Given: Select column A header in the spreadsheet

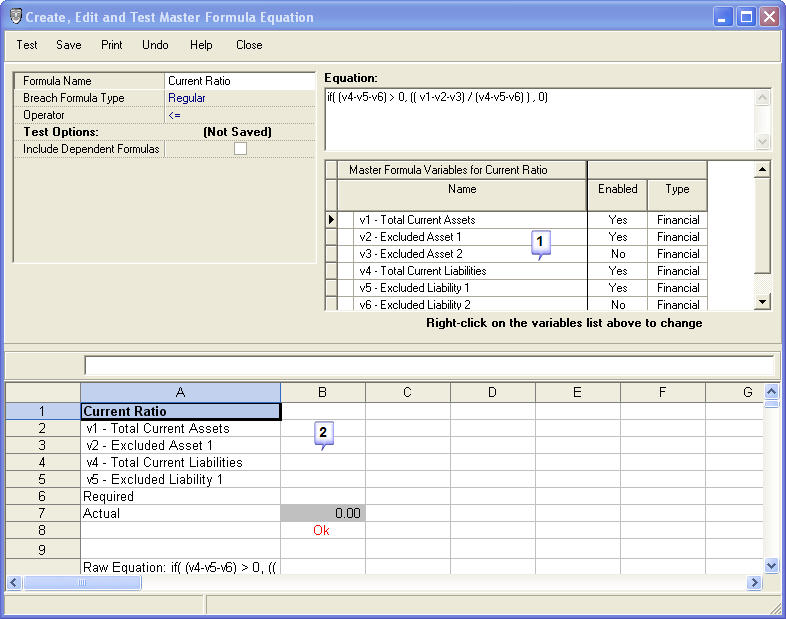Looking at the screenshot, I should tap(180, 392).
